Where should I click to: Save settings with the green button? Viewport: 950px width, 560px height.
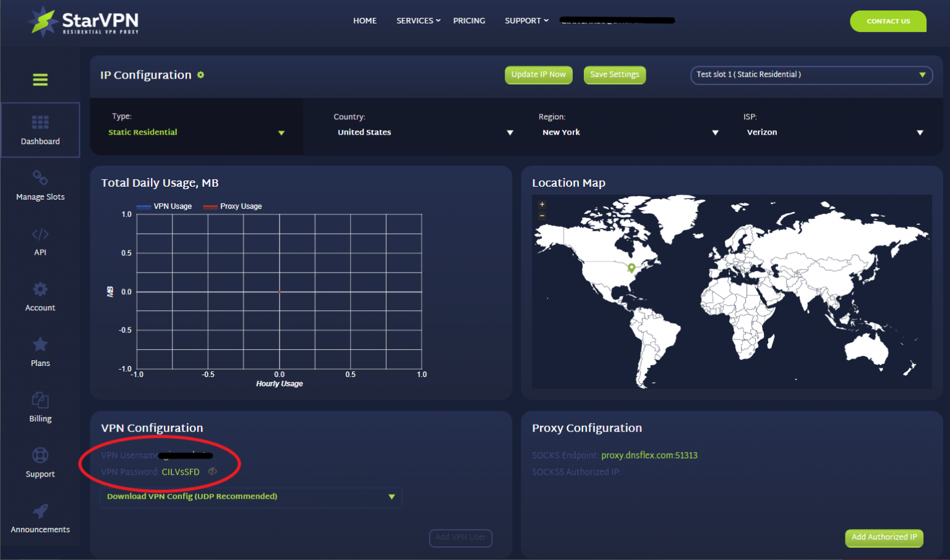(614, 75)
